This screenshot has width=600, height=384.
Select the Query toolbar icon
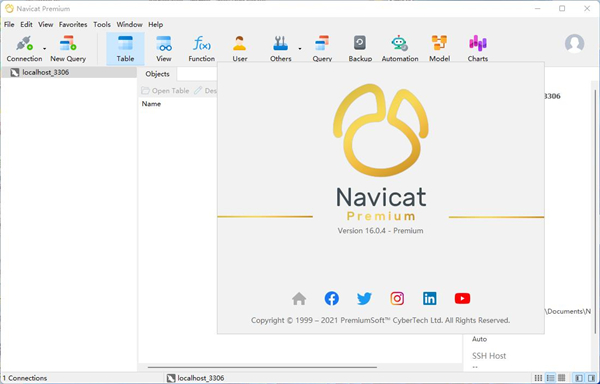tap(322, 44)
